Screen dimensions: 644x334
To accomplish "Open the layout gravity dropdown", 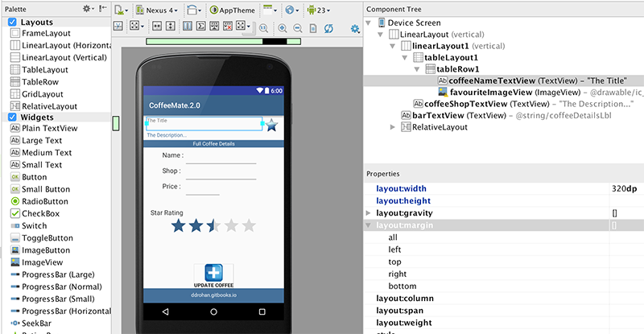I will point(243,27).
